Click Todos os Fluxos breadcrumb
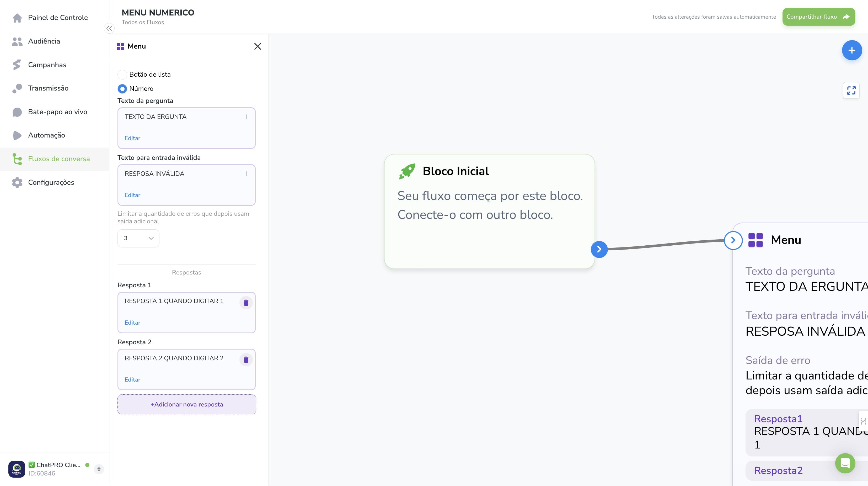The width and height of the screenshot is (868, 486). (x=143, y=22)
